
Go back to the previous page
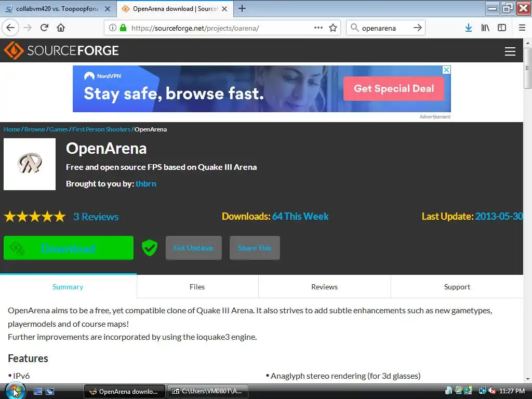[x=10, y=28]
